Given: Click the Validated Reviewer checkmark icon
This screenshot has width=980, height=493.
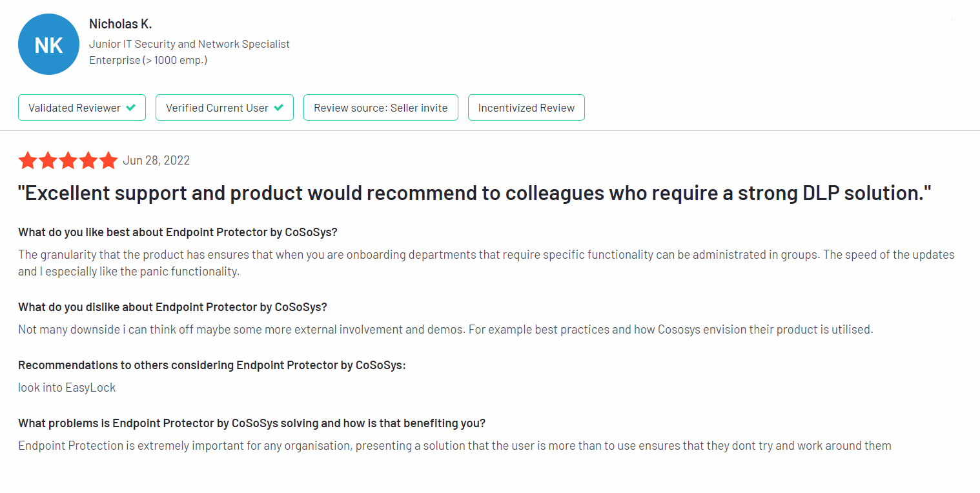Looking at the screenshot, I should coord(131,108).
